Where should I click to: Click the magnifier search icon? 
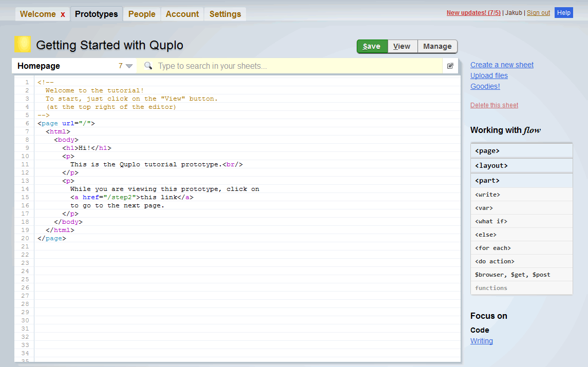[148, 66]
